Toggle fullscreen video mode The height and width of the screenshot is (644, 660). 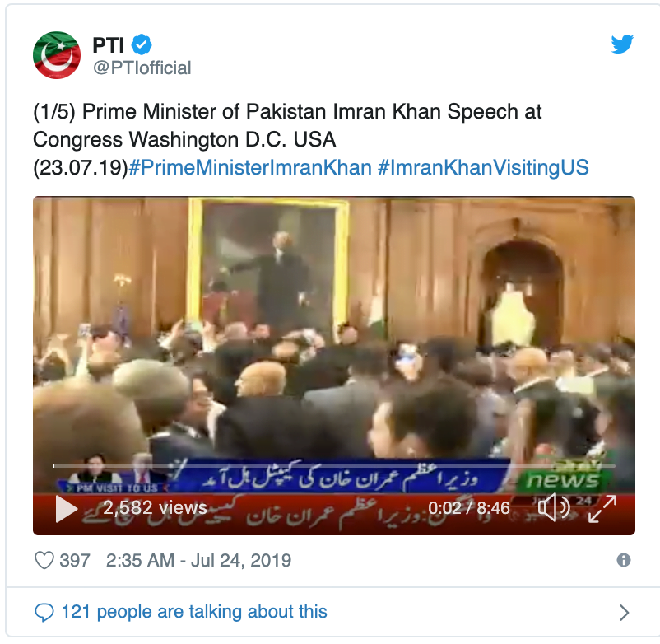602,509
